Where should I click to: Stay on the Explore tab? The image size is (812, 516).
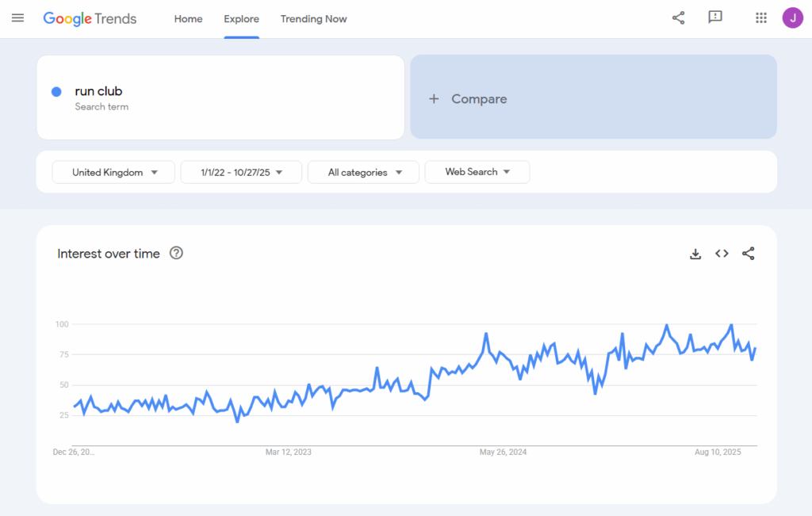point(241,18)
